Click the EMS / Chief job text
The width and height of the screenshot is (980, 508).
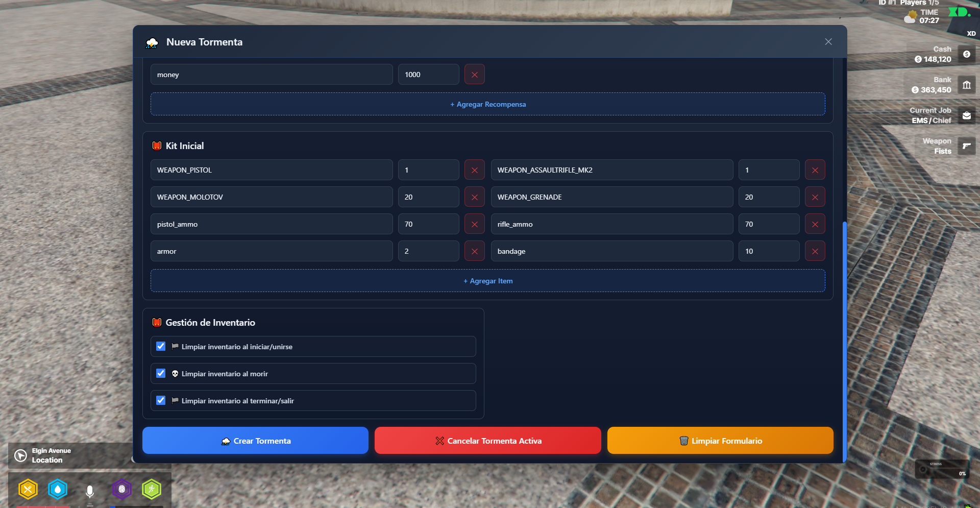click(x=932, y=120)
